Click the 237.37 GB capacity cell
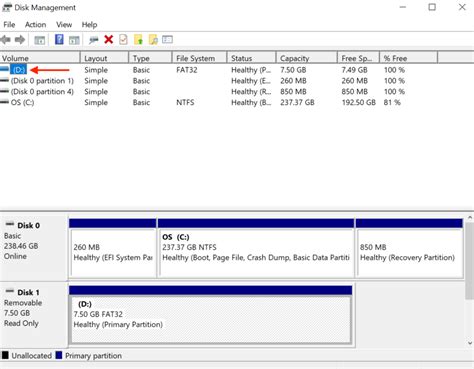 [297, 102]
